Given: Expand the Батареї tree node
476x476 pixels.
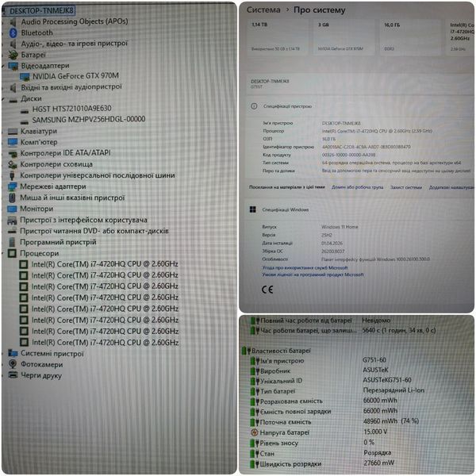Looking at the screenshot, I should 4,55.
